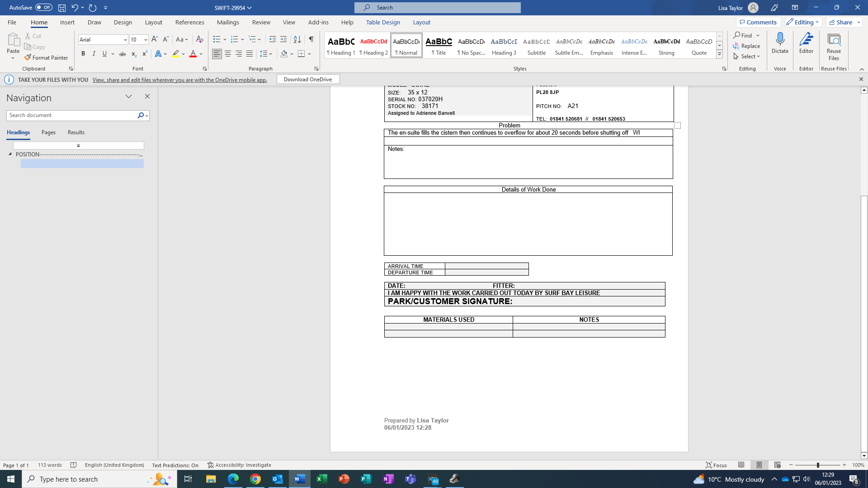Open the Dictate microphone tool
Image resolution: width=868 pixels, height=488 pixels.
[780, 43]
